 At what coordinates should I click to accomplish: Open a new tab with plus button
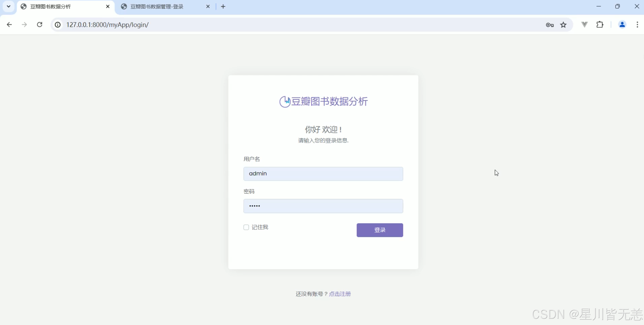[223, 7]
